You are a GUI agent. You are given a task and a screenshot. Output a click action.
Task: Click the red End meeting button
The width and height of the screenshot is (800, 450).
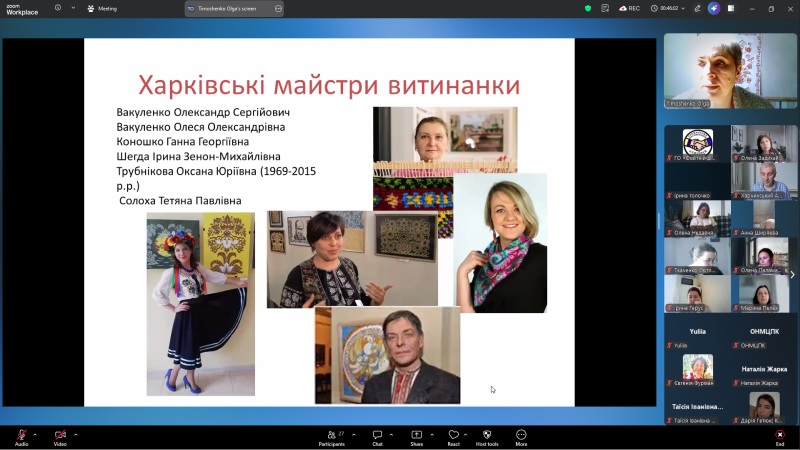pyautogui.click(x=780, y=435)
